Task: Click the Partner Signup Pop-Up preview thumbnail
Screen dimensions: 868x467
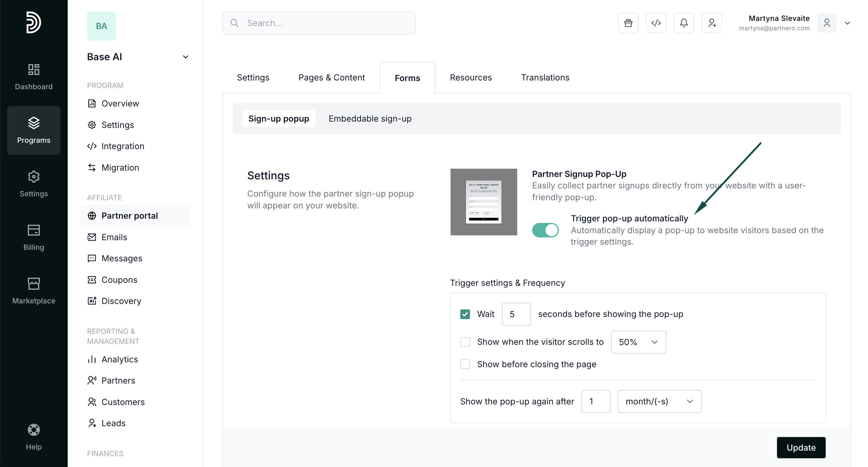Action: (484, 202)
